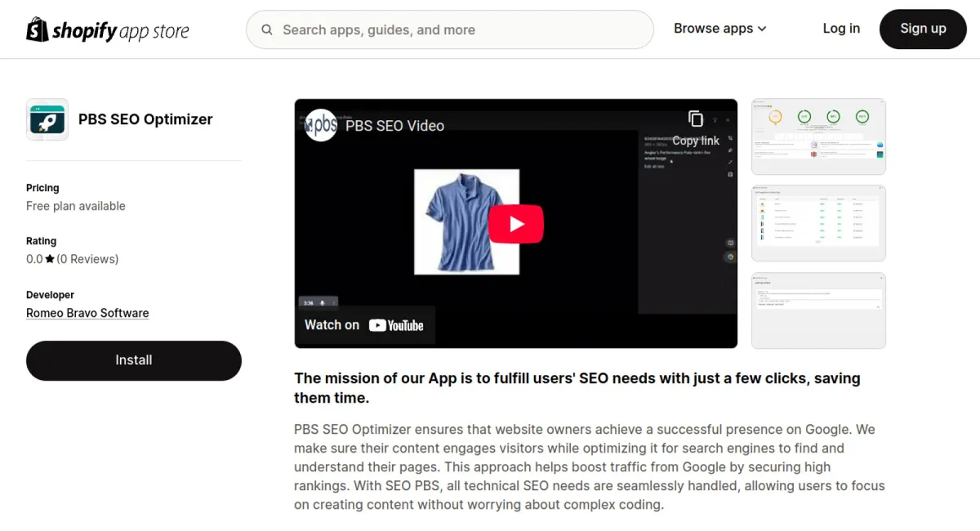
Task: Click the rating star icon
Action: click(50, 259)
